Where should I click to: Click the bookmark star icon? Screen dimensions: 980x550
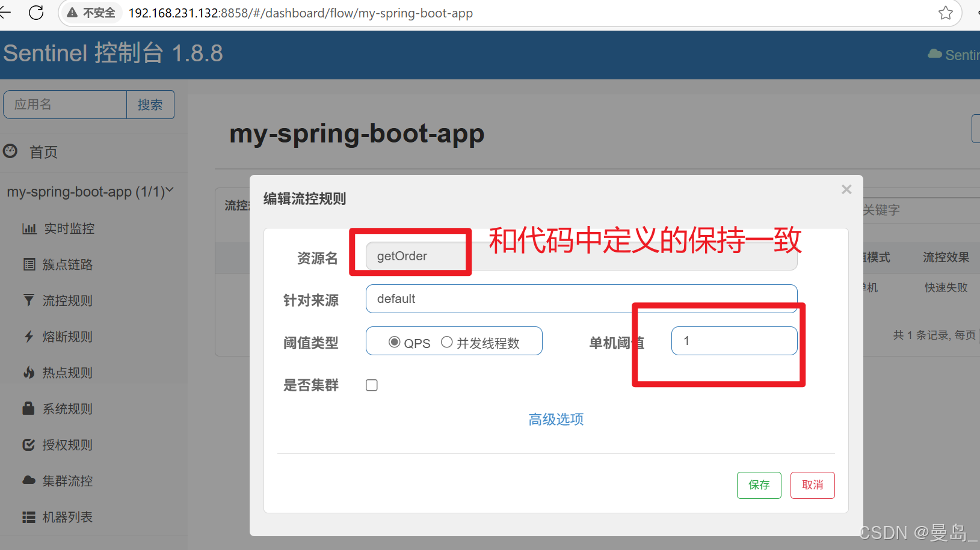[x=946, y=13]
